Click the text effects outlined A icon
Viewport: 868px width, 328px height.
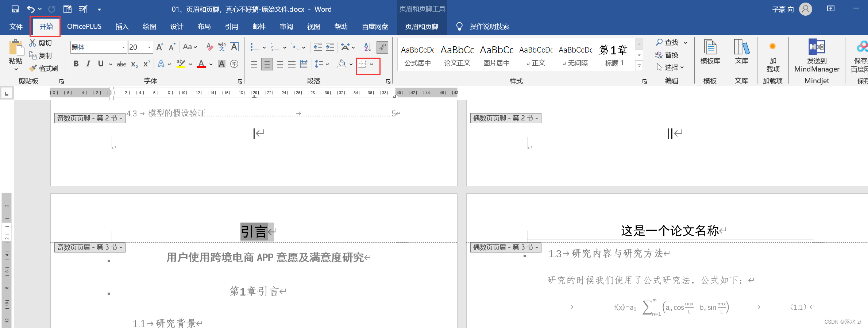pyautogui.click(x=161, y=64)
